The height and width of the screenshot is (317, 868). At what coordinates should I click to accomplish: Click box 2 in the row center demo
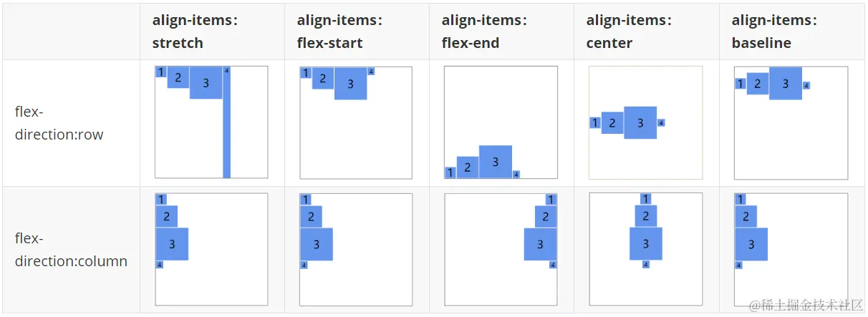tap(612, 123)
